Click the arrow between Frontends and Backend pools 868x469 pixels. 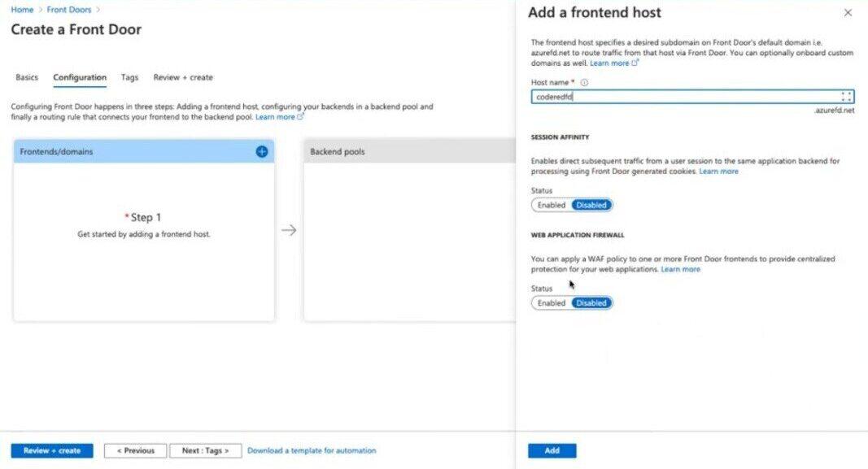289,230
